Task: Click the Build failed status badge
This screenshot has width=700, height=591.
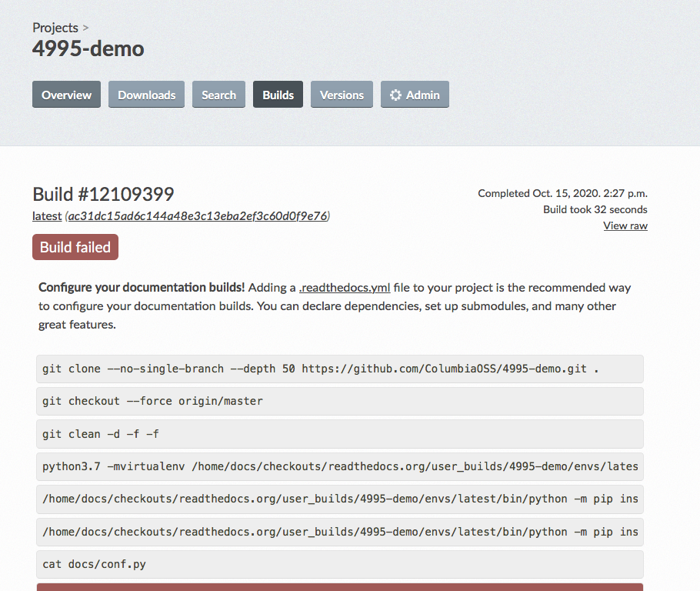Action: tap(75, 247)
